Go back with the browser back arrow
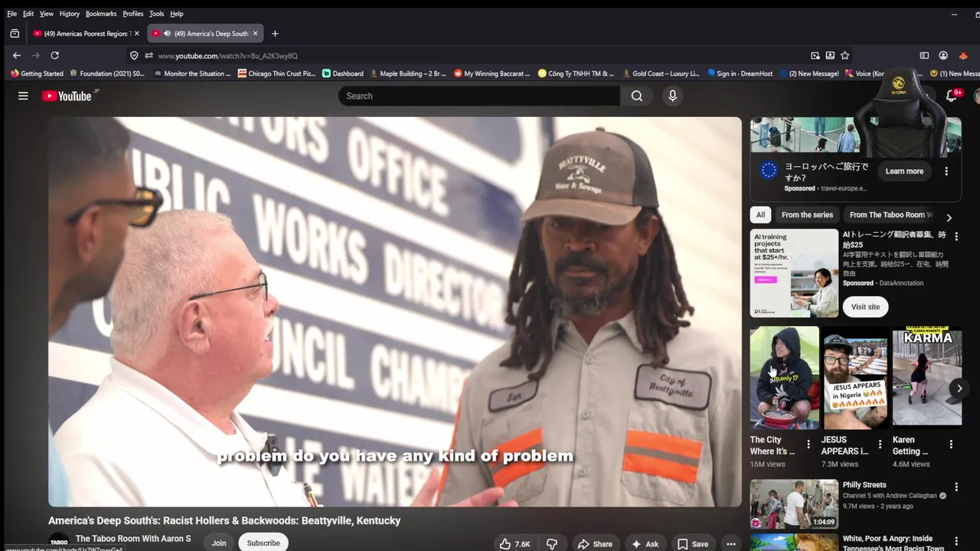Viewport: 980px width, 551px height. 17,55
